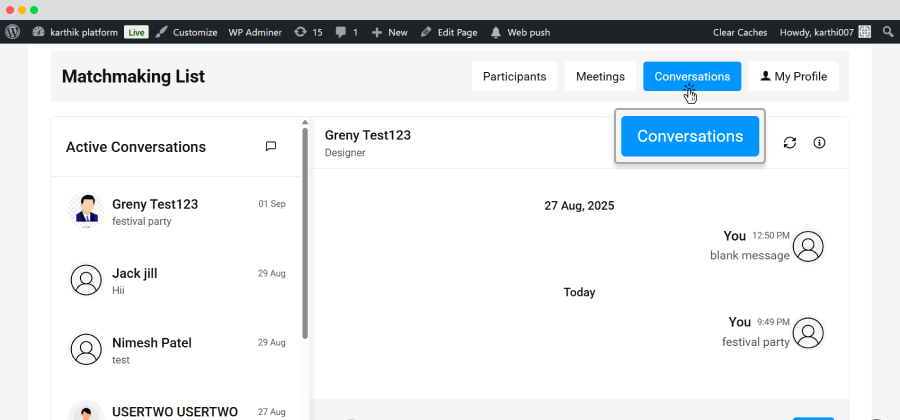The image size is (900, 420).
Task: Click the WordPress logo icon
Action: (x=13, y=32)
